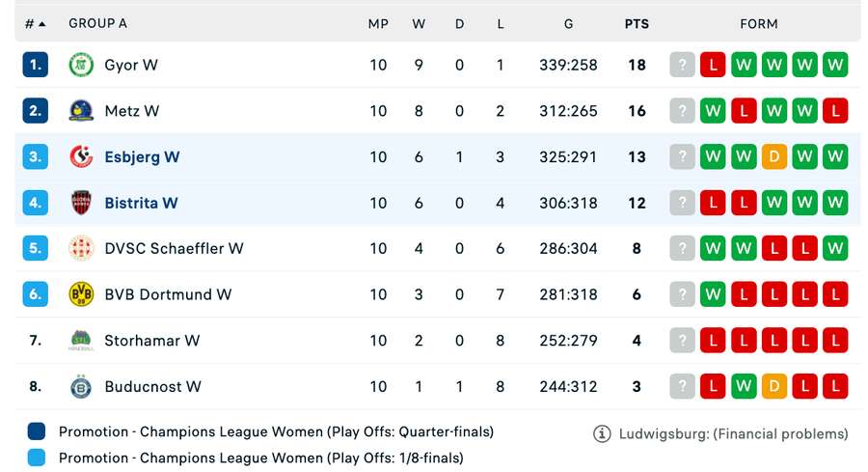
Task: Click the FORM column header
Action: 758,23
